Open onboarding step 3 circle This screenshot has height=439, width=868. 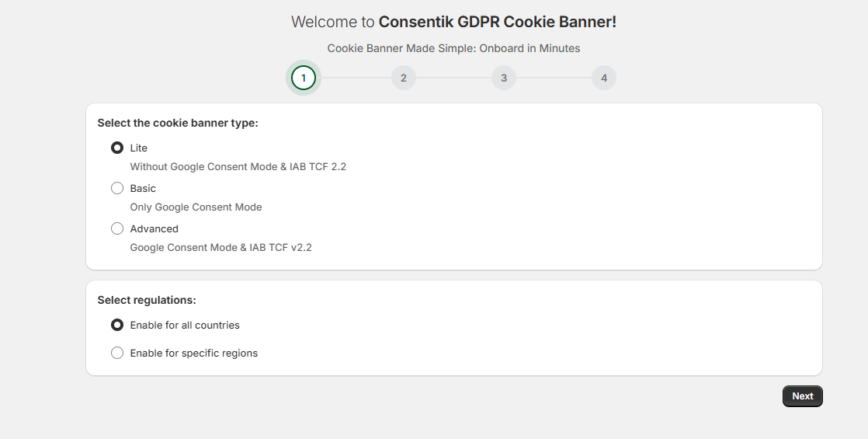pos(504,78)
